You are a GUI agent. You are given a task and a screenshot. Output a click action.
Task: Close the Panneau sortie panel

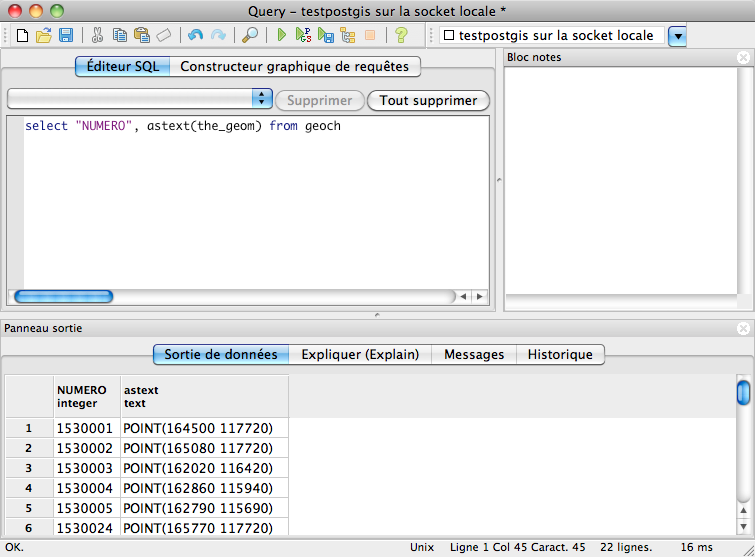pos(742,328)
